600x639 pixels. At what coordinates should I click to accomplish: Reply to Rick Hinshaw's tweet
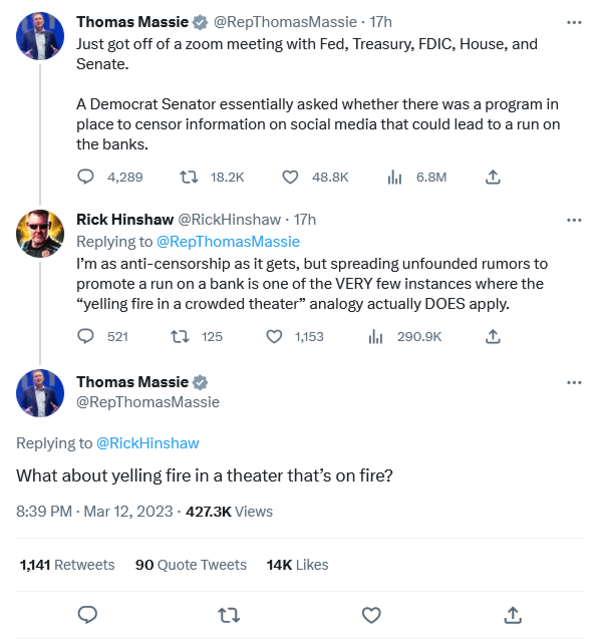(x=86, y=337)
